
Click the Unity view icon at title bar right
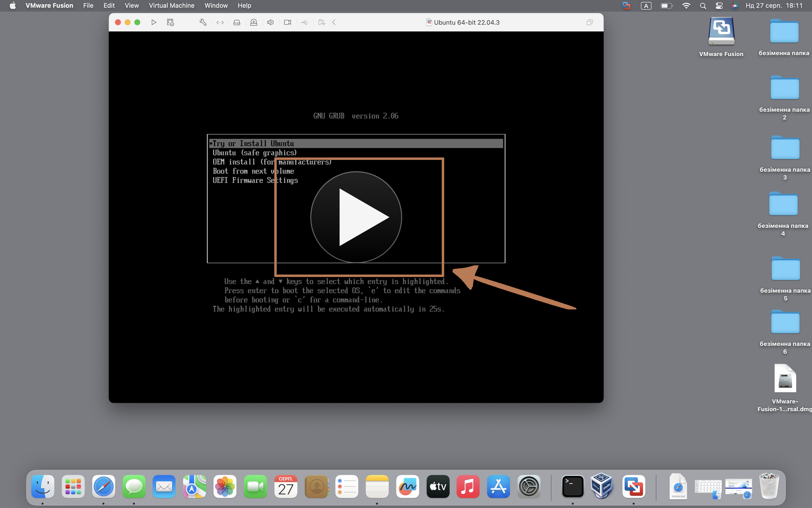pyautogui.click(x=589, y=22)
